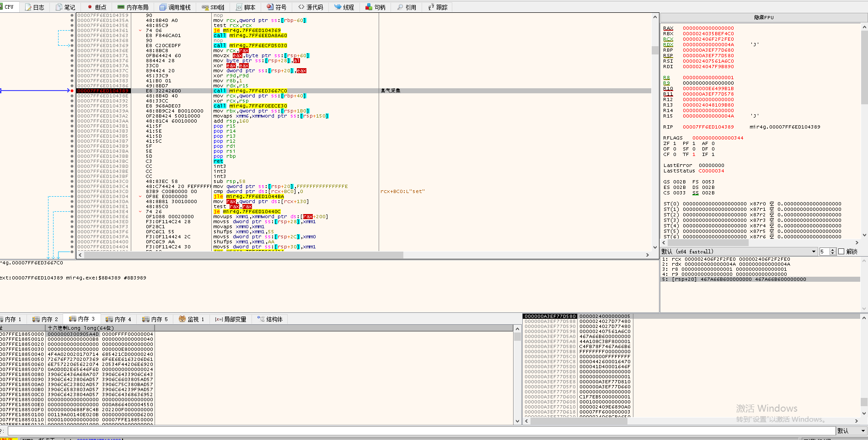Screen dimensions: 868x440
Task: Open the 内存布局 memory map icon
Action: coord(121,7)
